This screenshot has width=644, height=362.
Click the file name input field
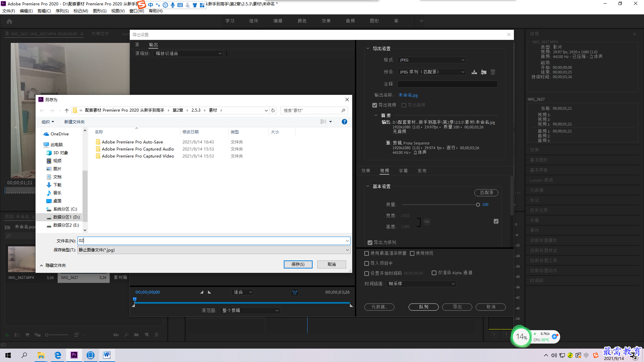click(x=214, y=241)
